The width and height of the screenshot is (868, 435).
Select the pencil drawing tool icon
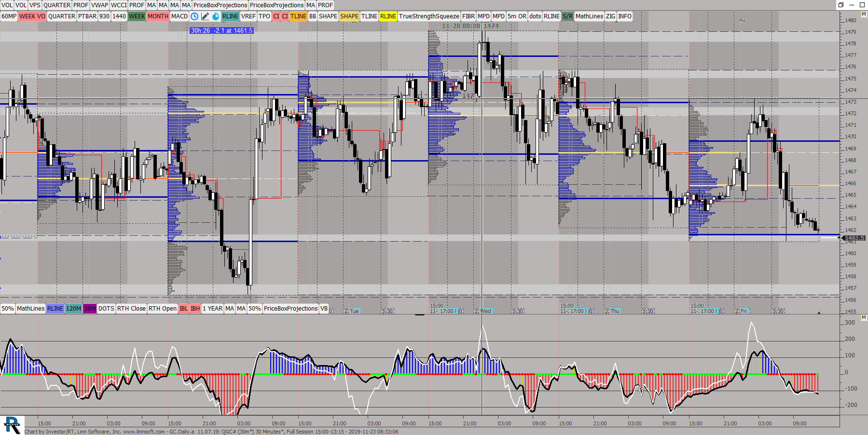(x=205, y=16)
